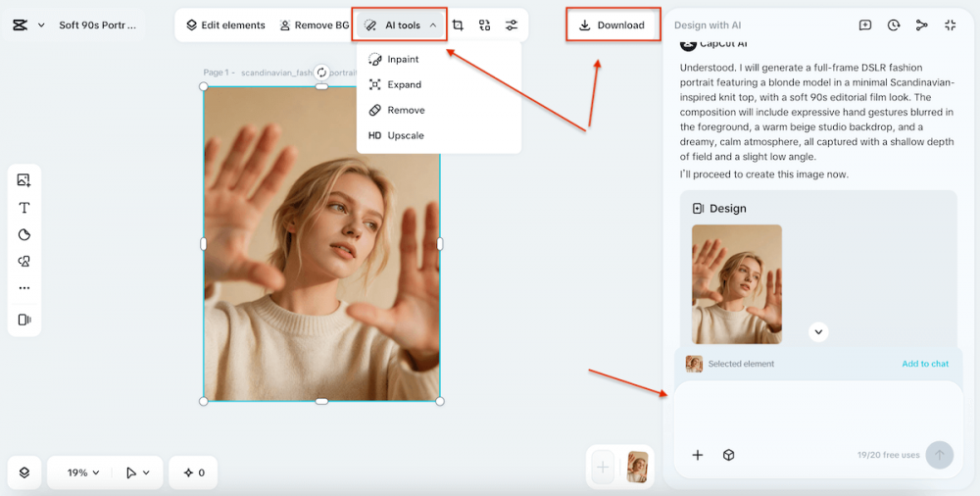Click the smart scan frame icon
Image resolution: width=980 pixels, height=496 pixels.
pyautogui.click(x=484, y=25)
